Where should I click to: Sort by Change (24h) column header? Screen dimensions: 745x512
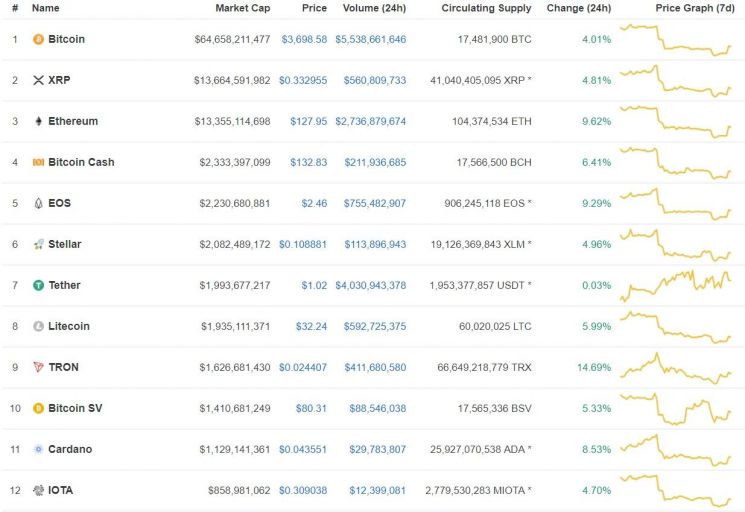pyautogui.click(x=579, y=8)
